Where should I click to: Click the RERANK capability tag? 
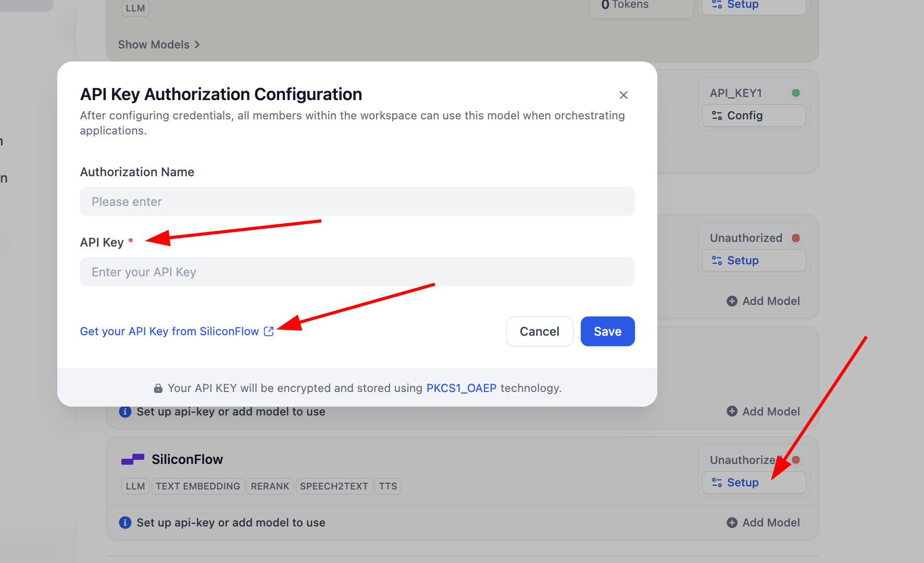270,486
